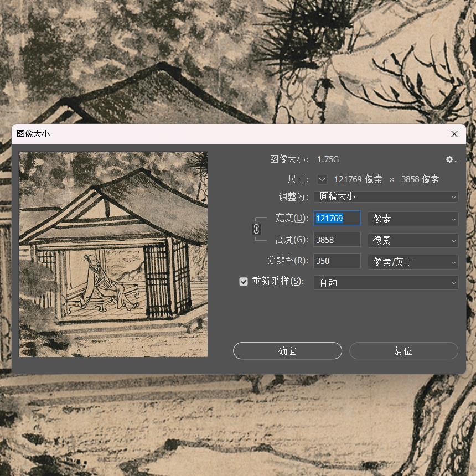Click the 重新采样(S) label
This screenshot has height=476, width=476.
click(278, 281)
